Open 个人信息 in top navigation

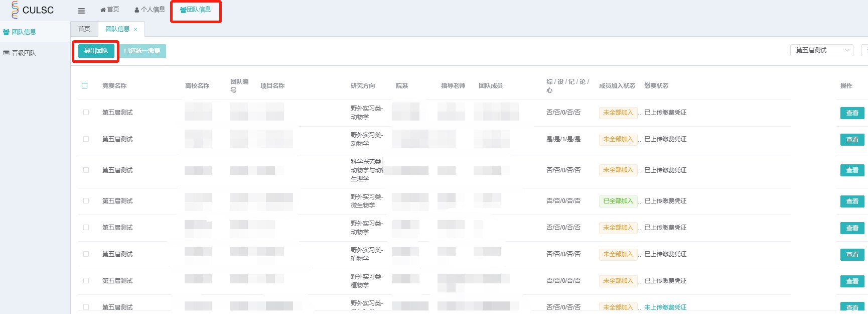(150, 10)
